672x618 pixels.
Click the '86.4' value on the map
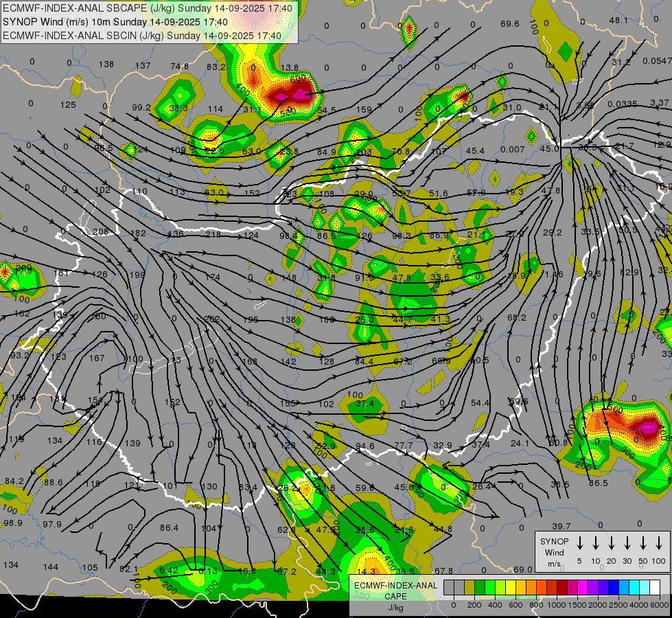coord(170,527)
